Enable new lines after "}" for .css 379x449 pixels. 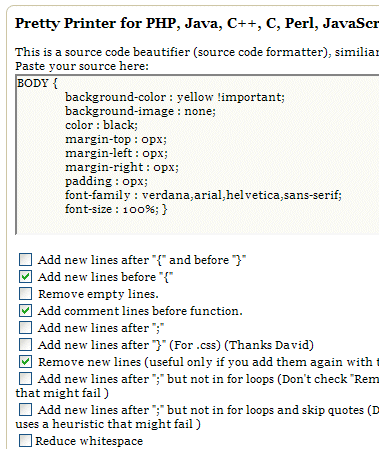25,344
